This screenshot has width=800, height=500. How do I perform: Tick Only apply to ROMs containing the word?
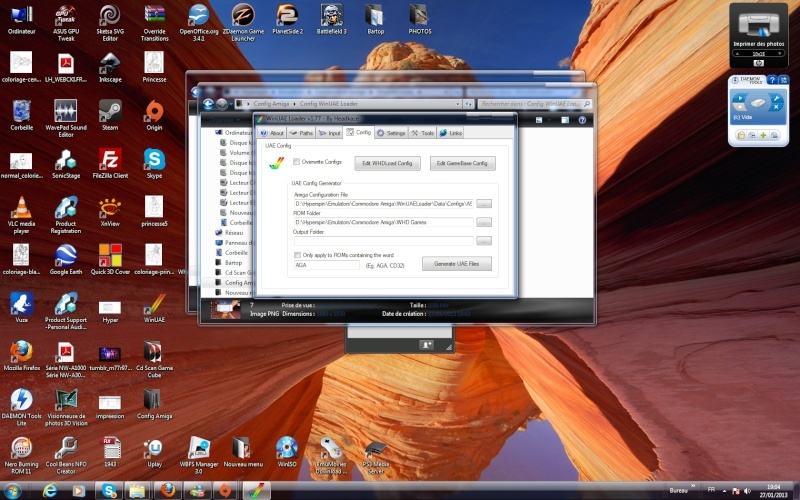click(297, 255)
